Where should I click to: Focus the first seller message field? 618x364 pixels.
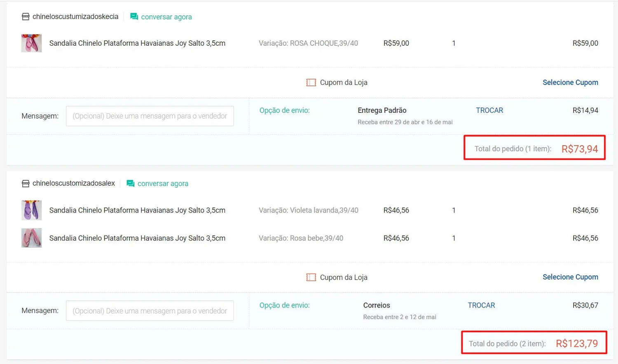point(150,116)
